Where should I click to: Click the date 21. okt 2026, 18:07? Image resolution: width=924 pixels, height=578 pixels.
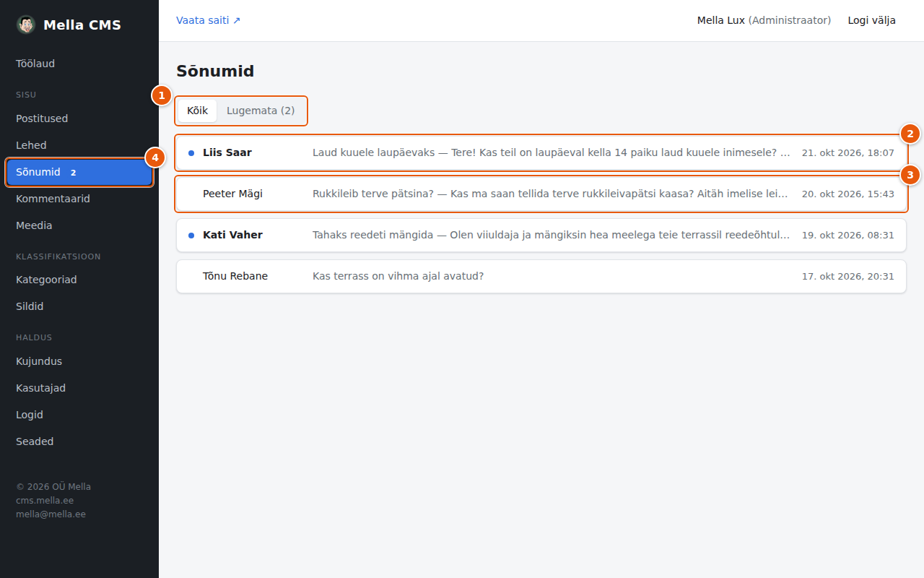click(848, 153)
